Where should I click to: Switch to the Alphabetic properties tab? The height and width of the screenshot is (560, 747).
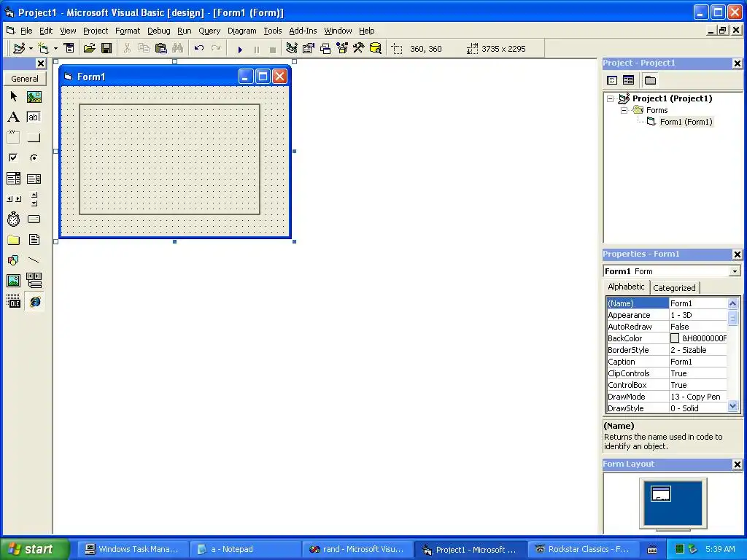click(x=626, y=287)
